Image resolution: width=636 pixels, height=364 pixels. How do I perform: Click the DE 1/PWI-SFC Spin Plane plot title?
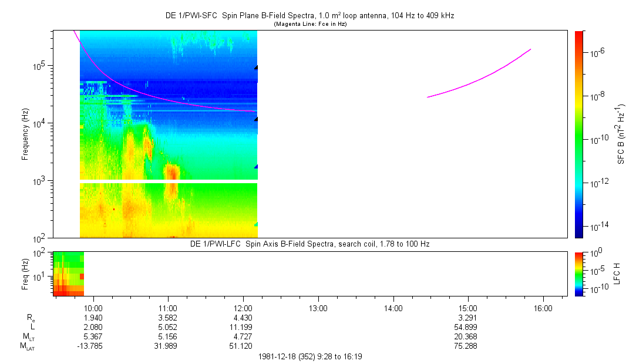pos(309,16)
